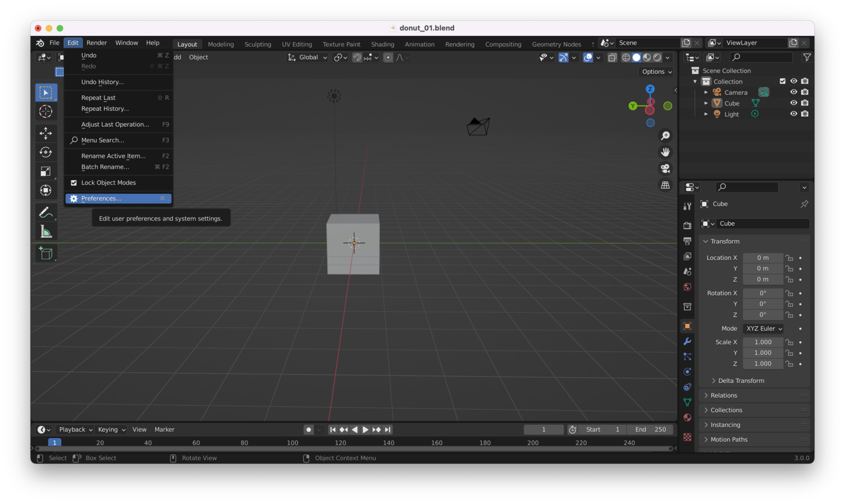Open Render Properties in the properties editor
This screenshot has width=845, height=504.
pyautogui.click(x=687, y=225)
